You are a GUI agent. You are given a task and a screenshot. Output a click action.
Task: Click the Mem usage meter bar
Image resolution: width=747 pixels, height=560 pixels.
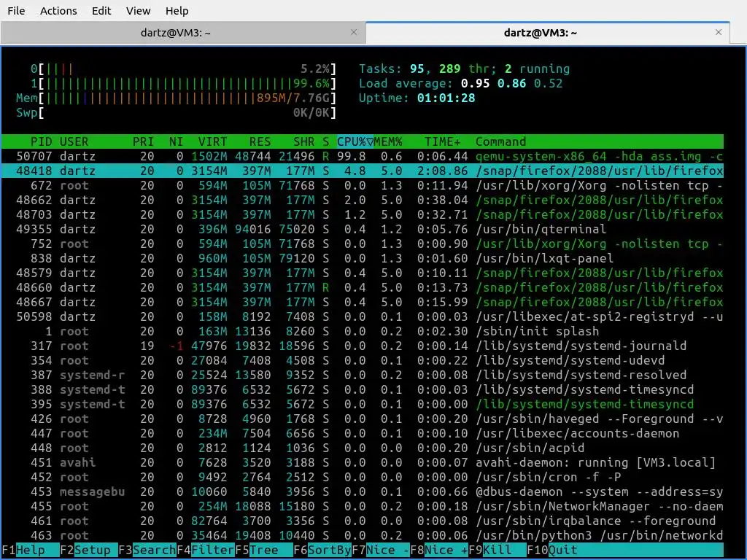[177, 98]
